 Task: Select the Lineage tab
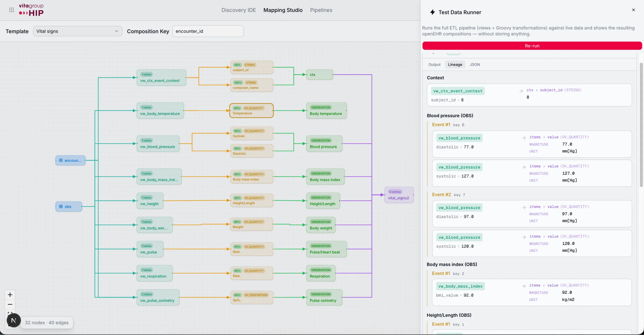tap(455, 64)
